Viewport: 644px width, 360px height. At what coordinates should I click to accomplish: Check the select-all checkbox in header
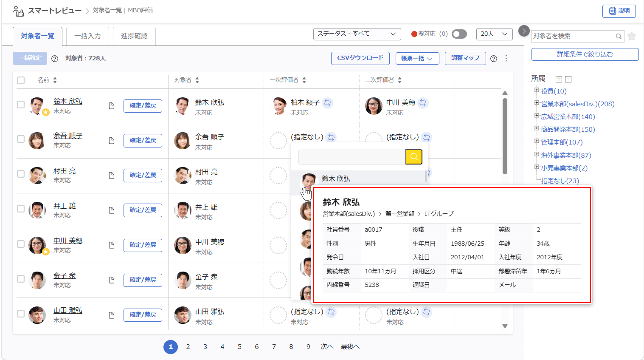[21, 80]
